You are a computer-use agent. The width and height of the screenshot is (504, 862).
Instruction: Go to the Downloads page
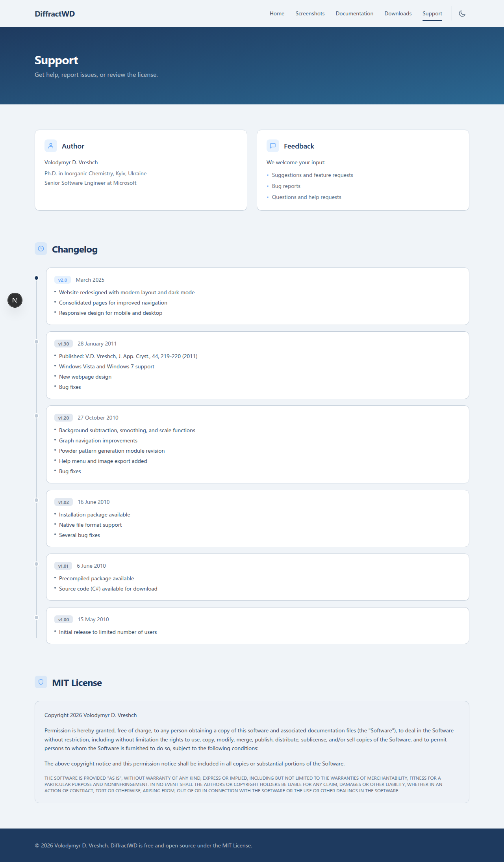[398, 13]
